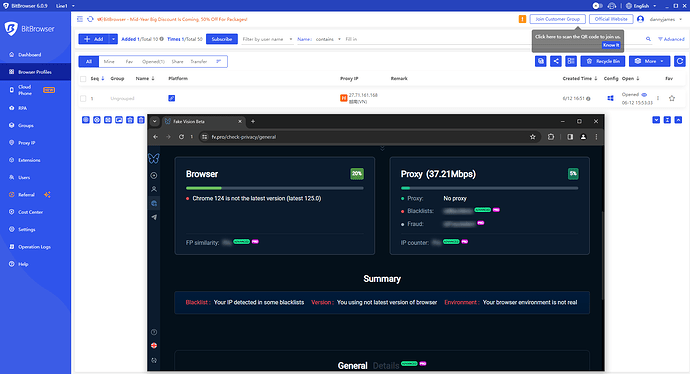This screenshot has height=374, width=690.
Task: Select the All profiles tab
Action: point(89,62)
